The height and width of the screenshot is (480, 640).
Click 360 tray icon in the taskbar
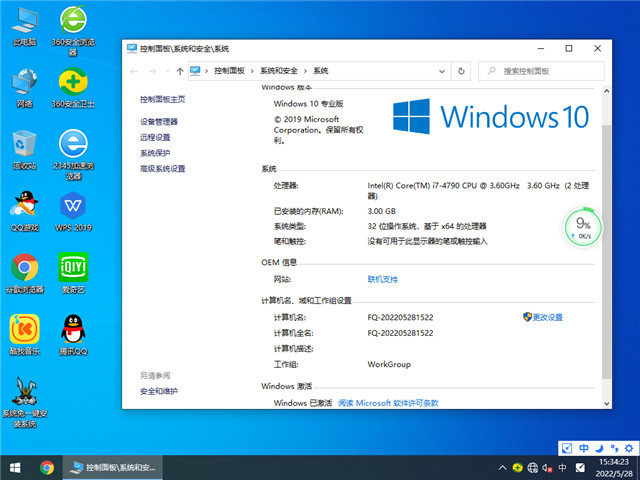click(x=518, y=468)
